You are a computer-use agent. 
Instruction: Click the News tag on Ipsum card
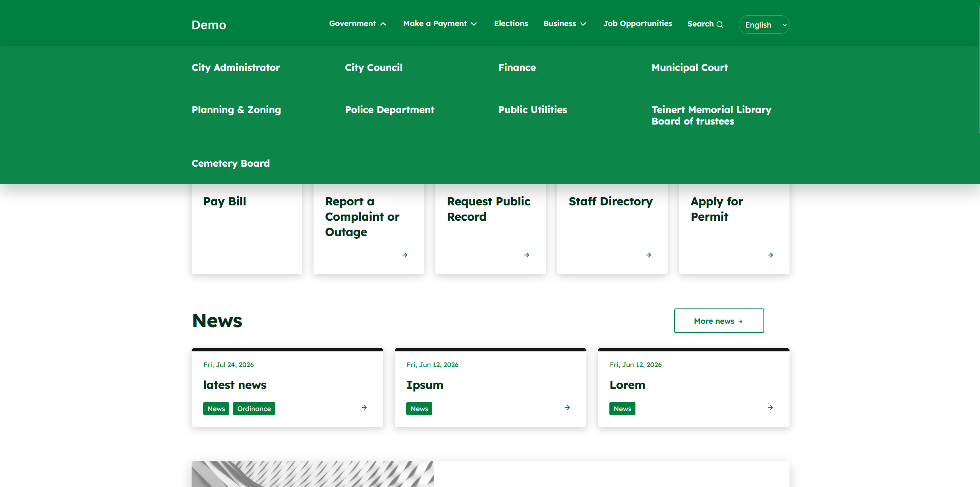[419, 408]
